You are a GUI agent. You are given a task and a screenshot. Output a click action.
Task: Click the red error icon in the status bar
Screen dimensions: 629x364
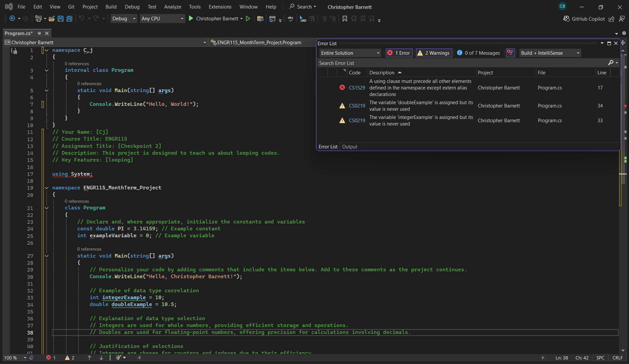pos(49,357)
